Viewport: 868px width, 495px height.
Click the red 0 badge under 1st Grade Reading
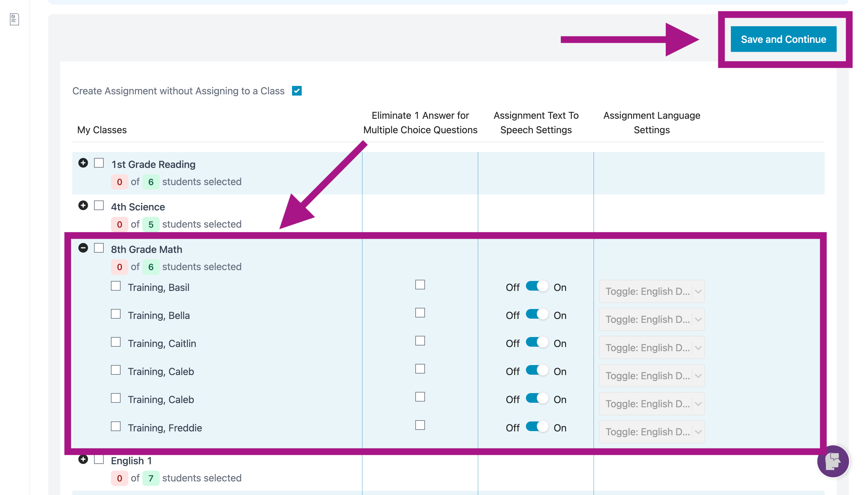pos(119,182)
